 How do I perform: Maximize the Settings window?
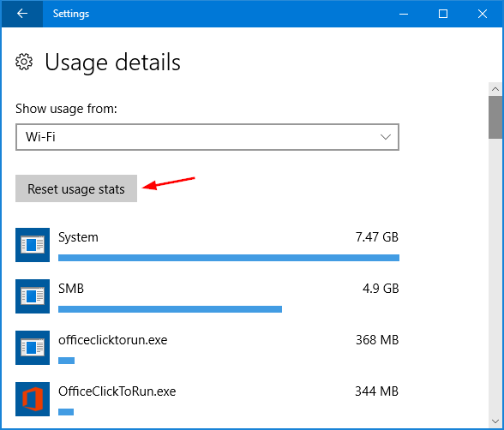[x=443, y=14]
